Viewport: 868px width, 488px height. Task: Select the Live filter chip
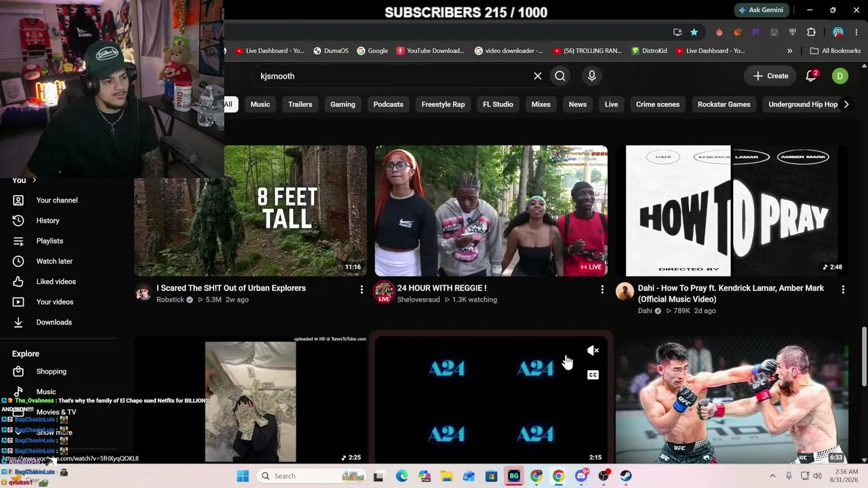611,104
